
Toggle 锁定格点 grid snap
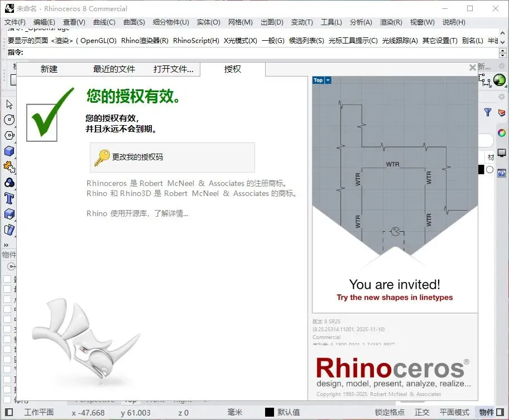(390, 412)
